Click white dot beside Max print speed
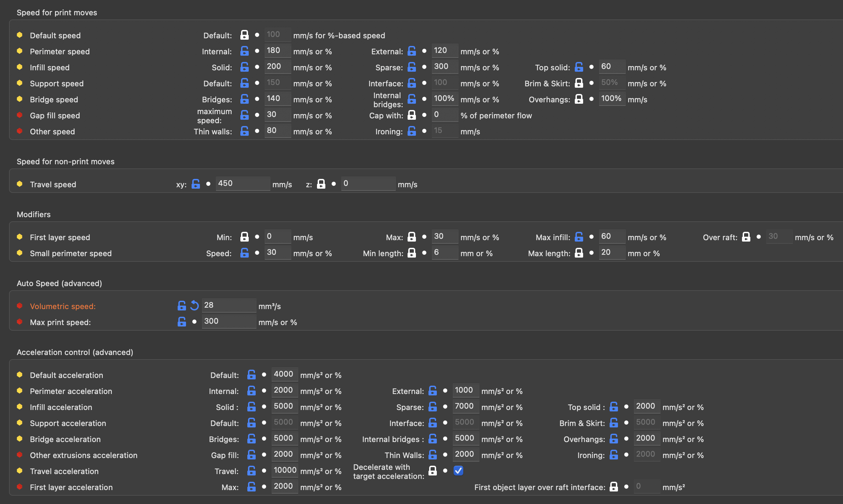843x504 pixels. (194, 322)
